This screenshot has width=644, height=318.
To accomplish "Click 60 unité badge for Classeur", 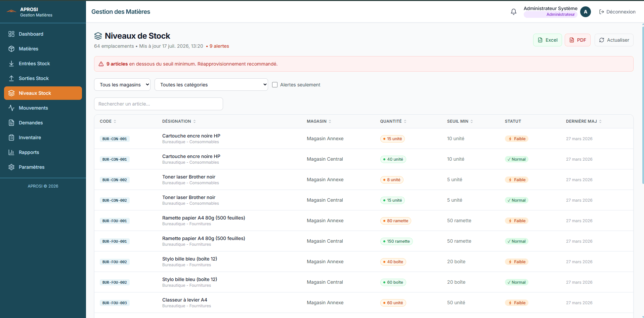I will tap(393, 303).
